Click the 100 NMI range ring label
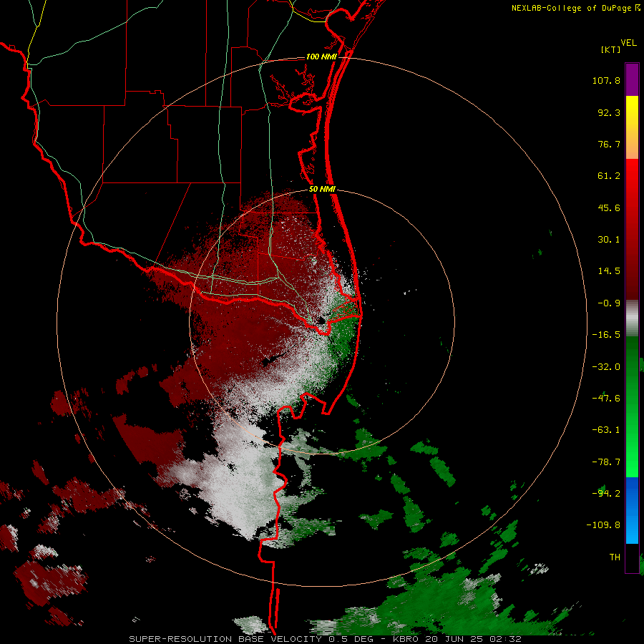This screenshot has height=644, width=644. pos(321,57)
